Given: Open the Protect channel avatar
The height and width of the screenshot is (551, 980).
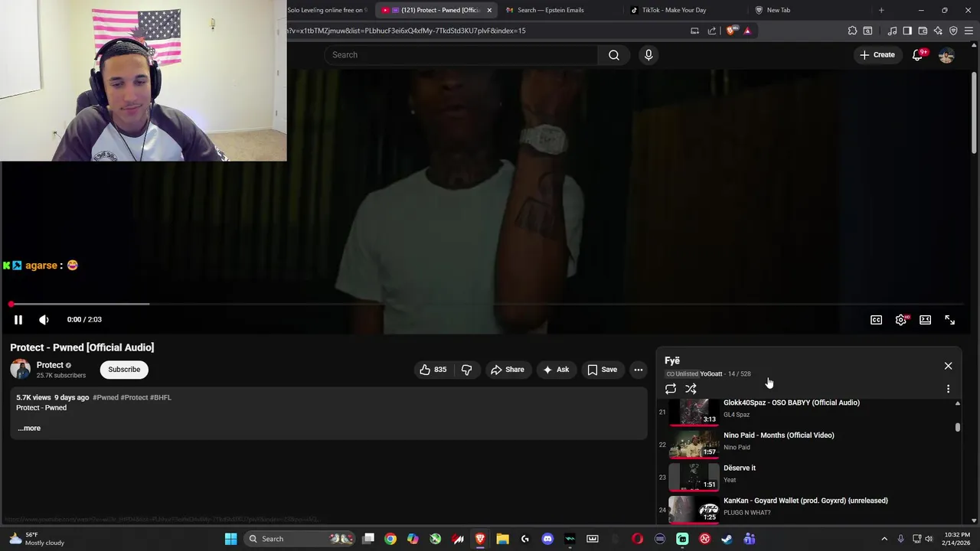Looking at the screenshot, I should point(21,370).
